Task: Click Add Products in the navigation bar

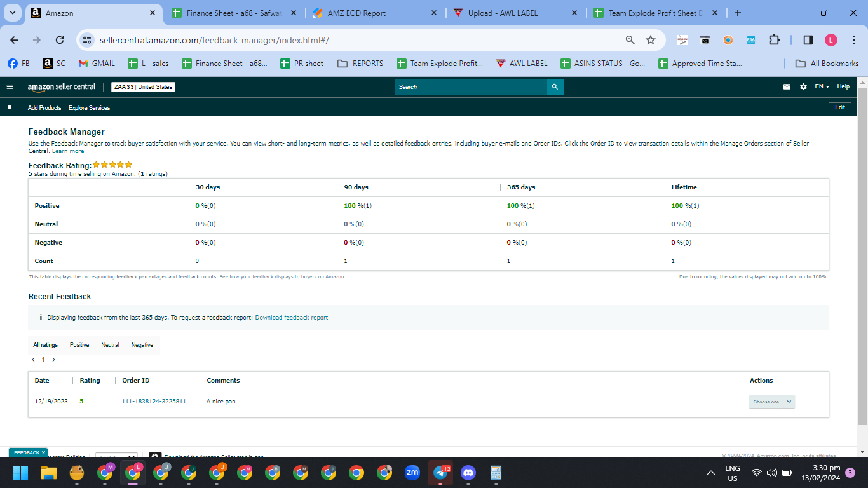Action: click(44, 108)
